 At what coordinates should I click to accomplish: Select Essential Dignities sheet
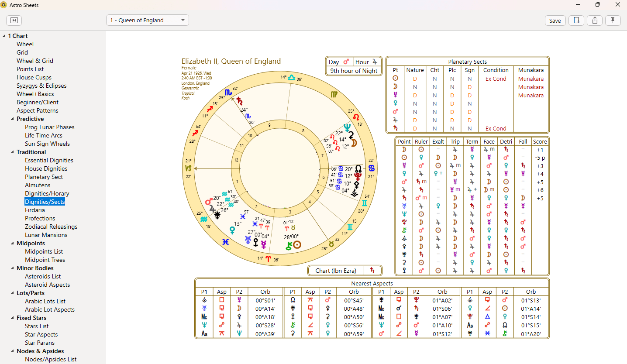49,160
